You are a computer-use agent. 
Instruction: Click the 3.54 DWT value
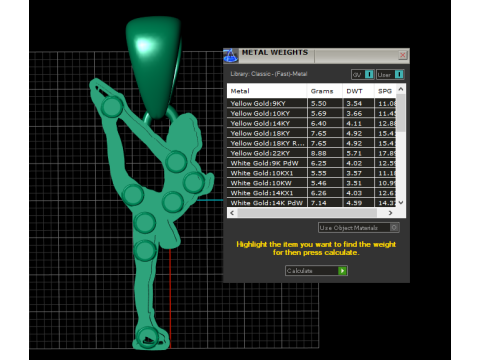coord(354,103)
